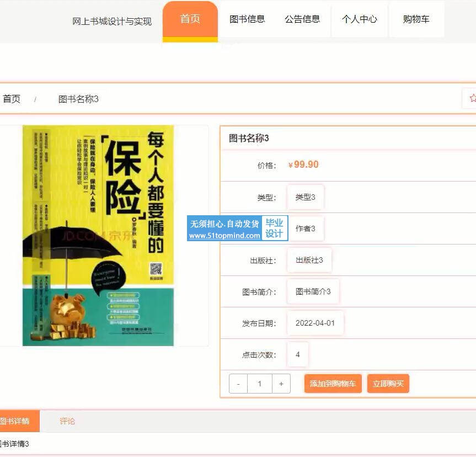Go to 公告信息 page
This screenshot has width=476, height=457.
click(x=303, y=19)
